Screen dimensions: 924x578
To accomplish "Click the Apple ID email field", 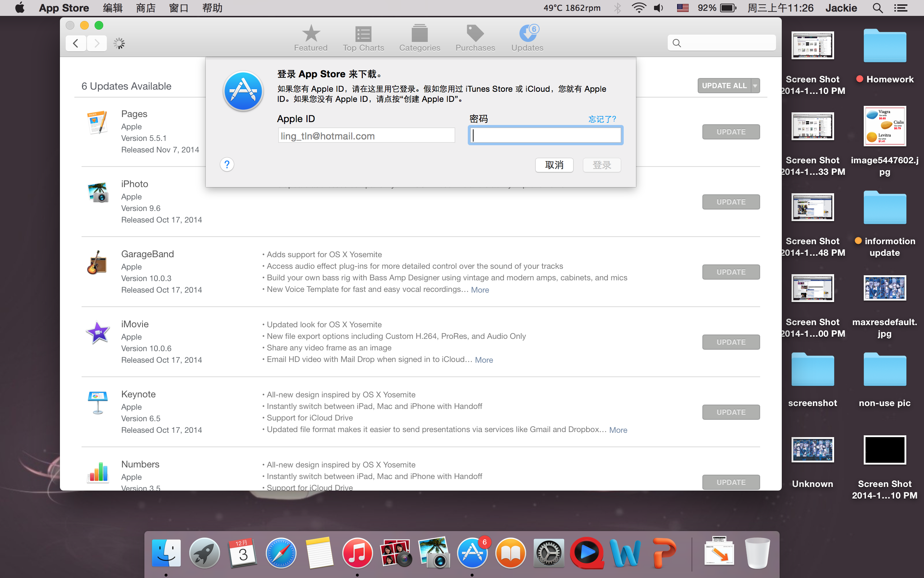I will coord(366,136).
